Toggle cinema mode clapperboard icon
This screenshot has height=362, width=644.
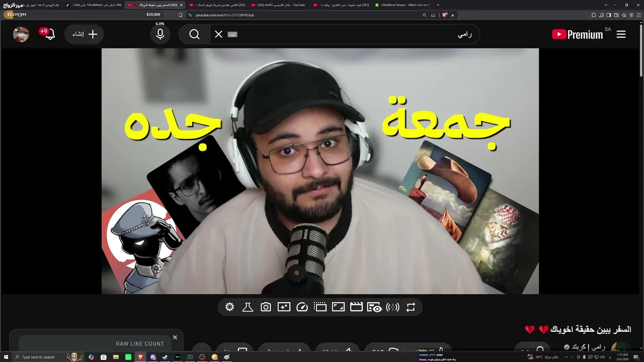(x=356, y=307)
